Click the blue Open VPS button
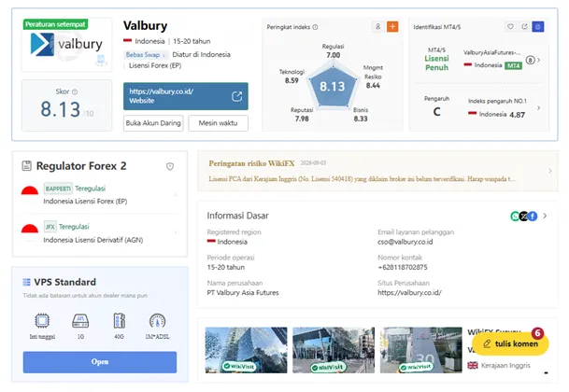 tap(100, 362)
